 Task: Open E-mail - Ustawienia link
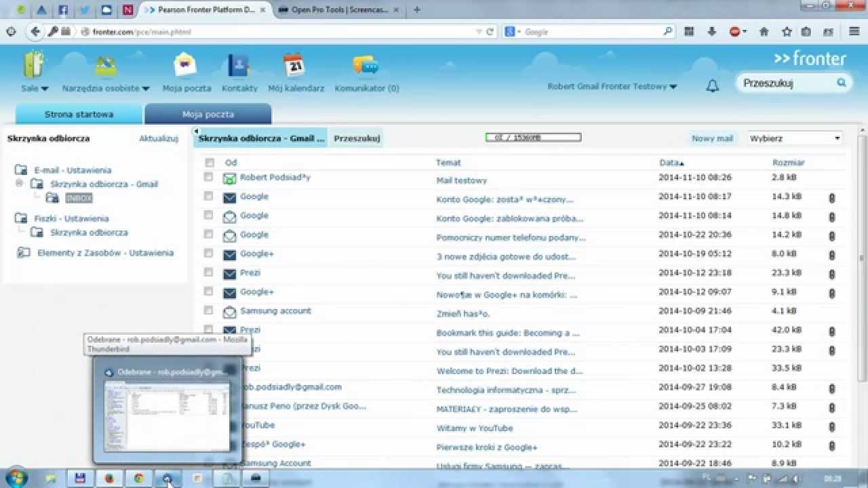[73, 170]
